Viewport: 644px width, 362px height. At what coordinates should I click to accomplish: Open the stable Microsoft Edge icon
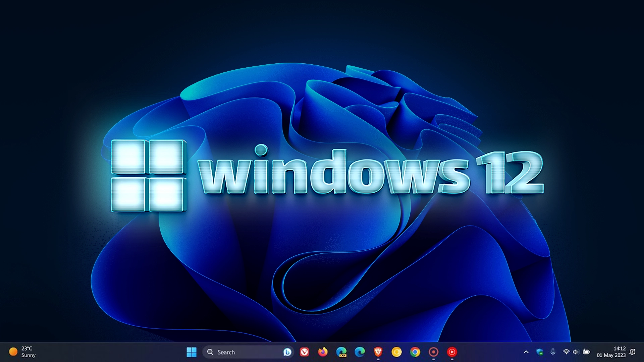[360, 352]
